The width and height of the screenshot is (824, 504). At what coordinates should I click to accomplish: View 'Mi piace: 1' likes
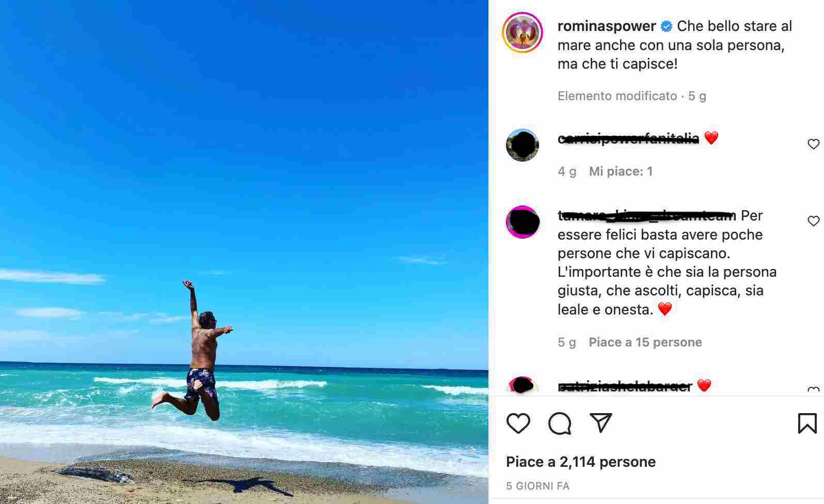click(621, 171)
